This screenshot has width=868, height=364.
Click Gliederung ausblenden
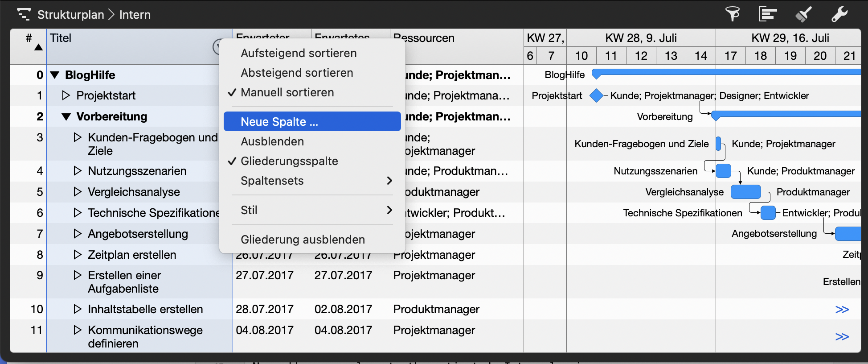point(303,240)
